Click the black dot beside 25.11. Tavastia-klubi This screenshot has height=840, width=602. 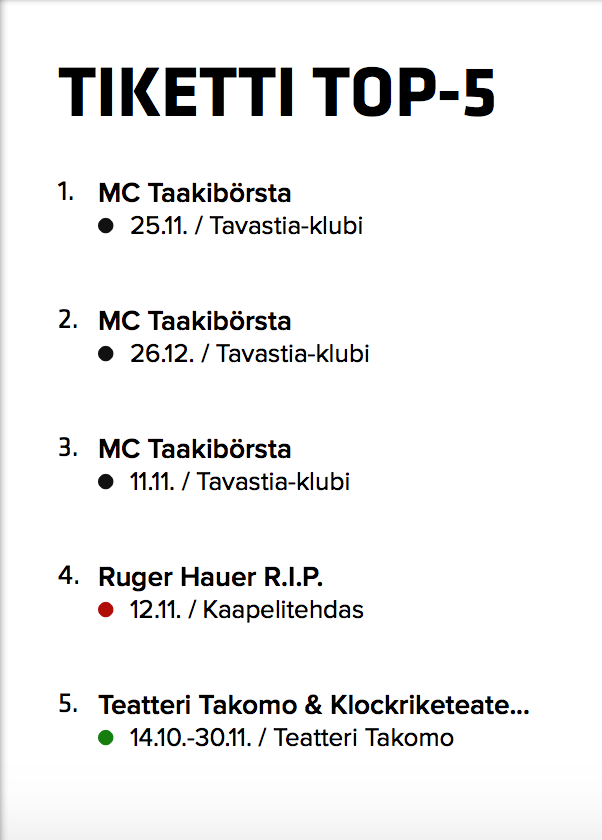(x=106, y=226)
